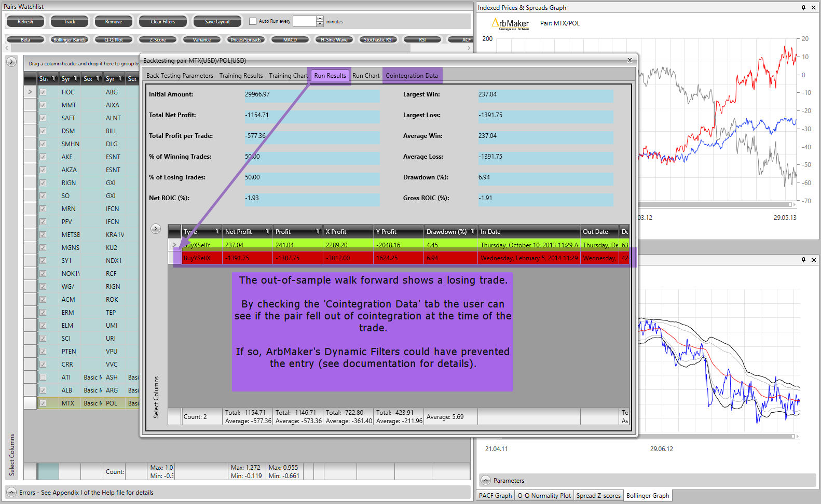Open the MACD chart button
The image size is (821, 504).
pyautogui.click(x=290, y=40)
